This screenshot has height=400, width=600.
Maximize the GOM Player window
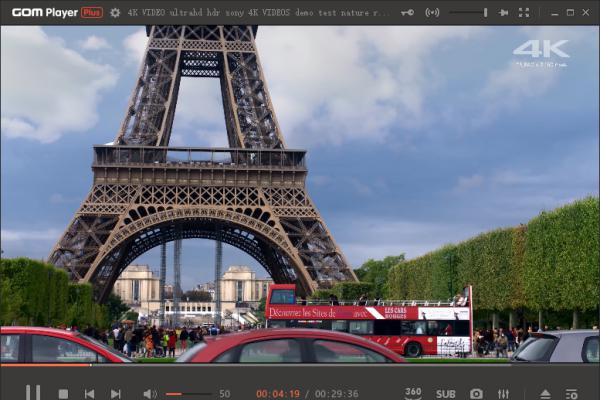[570, 13]
